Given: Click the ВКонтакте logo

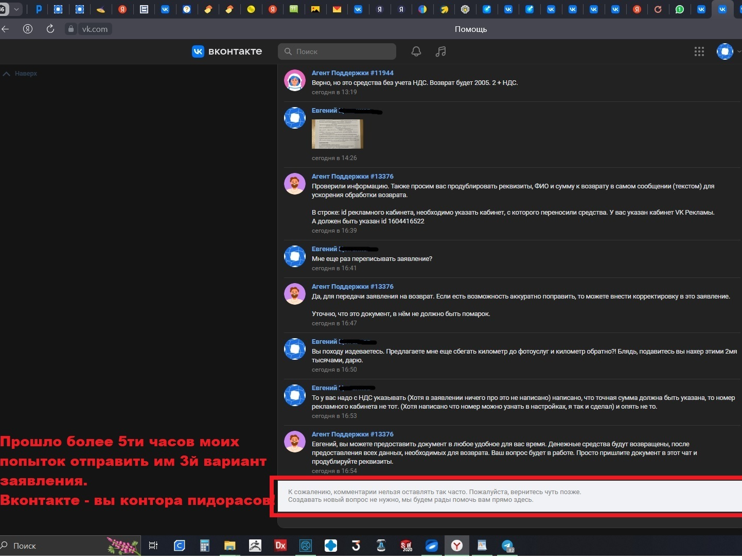Looking at the screenshot, I should 227,51.
